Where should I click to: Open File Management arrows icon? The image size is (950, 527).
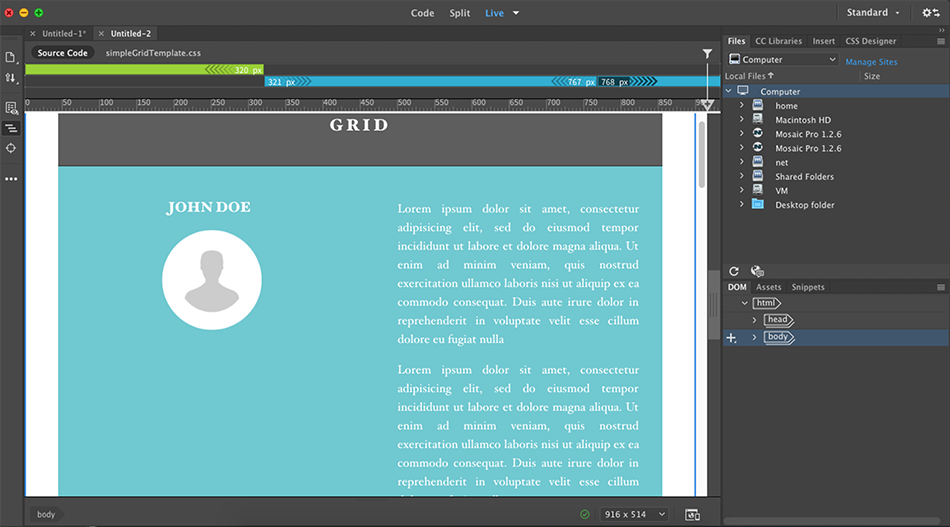(10, 78)
